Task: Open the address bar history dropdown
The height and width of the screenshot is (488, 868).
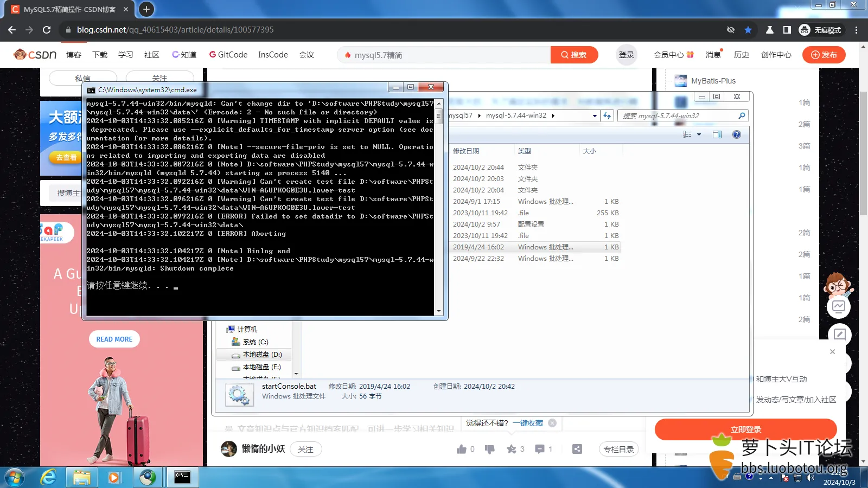Action: pos(595,115)
